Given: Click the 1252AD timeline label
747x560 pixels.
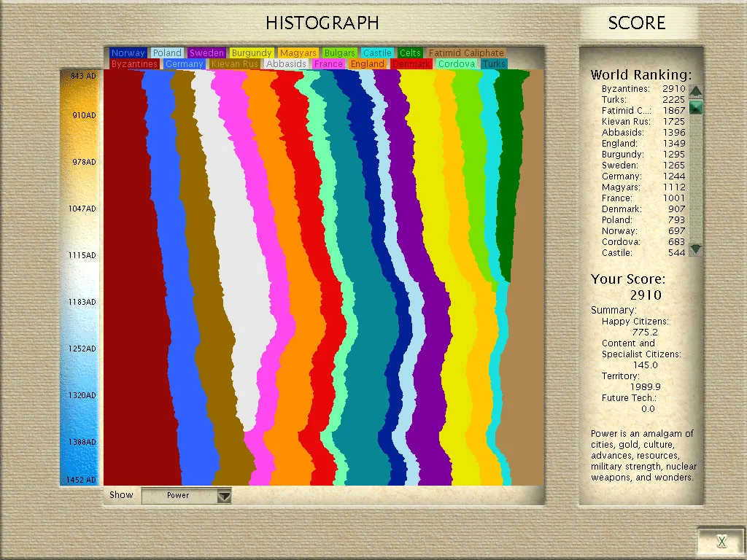Looking at the screenshot, I should click(82, 349).
